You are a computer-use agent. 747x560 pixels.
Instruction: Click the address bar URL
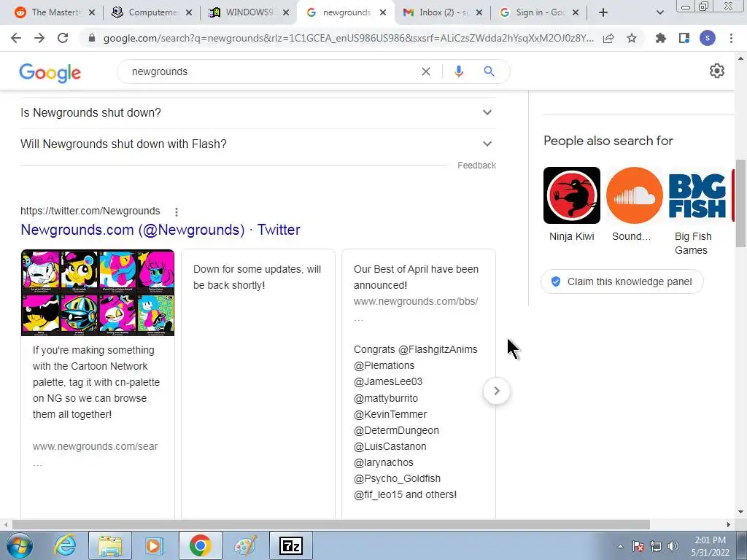pos(348,39)
